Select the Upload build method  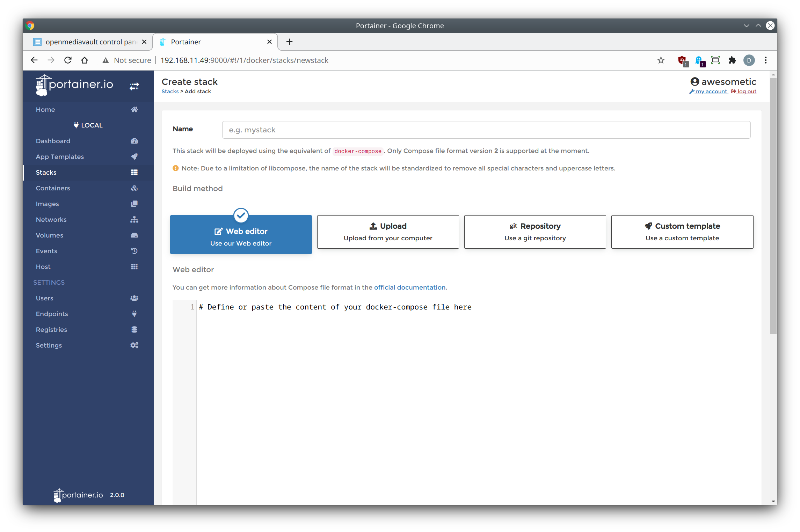point(388,232)
